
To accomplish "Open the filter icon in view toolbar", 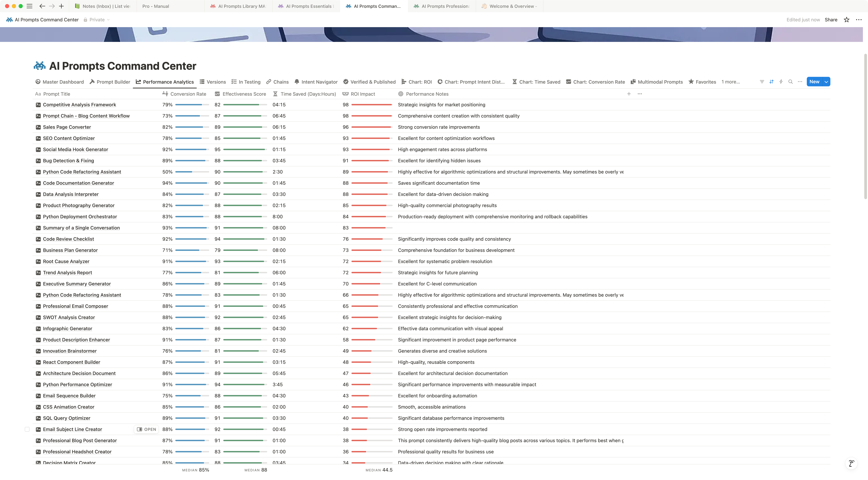I will 762,82.
